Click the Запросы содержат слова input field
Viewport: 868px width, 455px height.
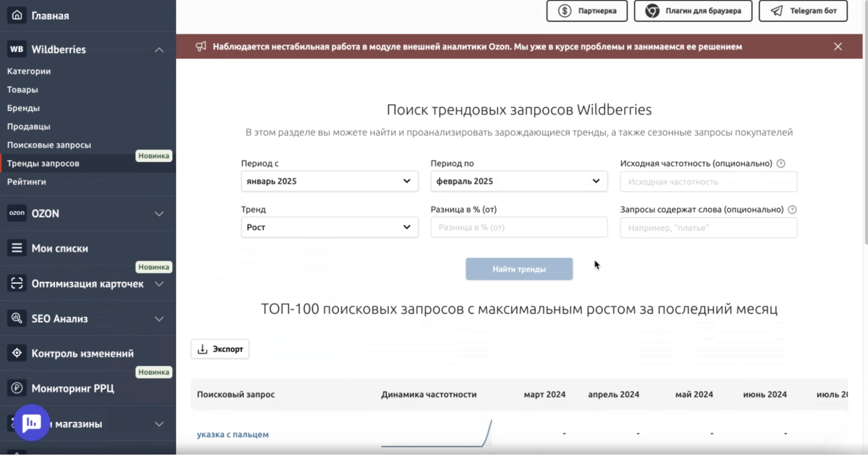pos(708,227)
